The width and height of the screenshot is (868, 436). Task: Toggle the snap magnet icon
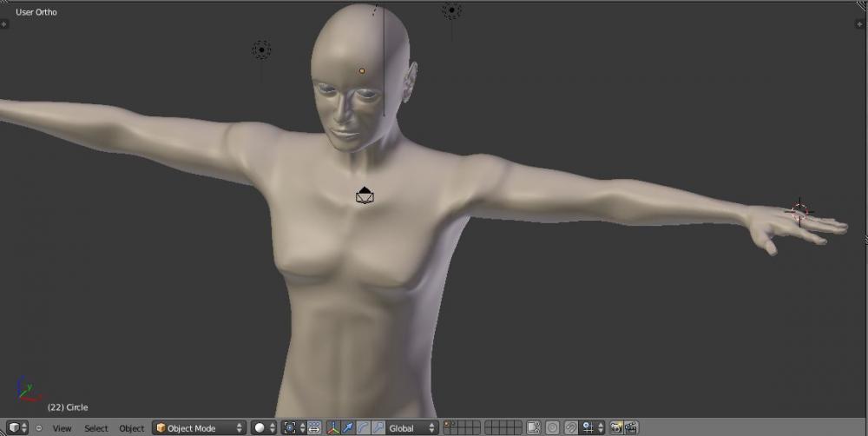pyautogui.click(x=571, y=427)
